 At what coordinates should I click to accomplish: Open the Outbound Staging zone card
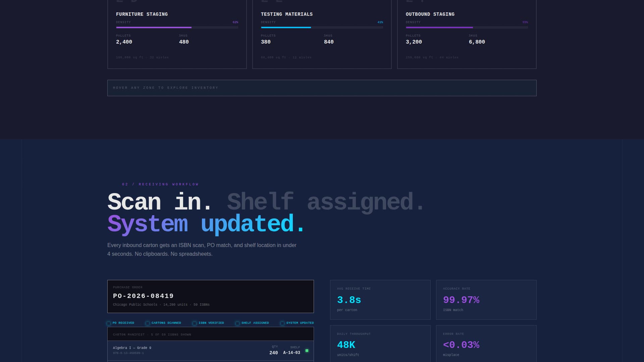pyautogui.click(x=467, y=34)
